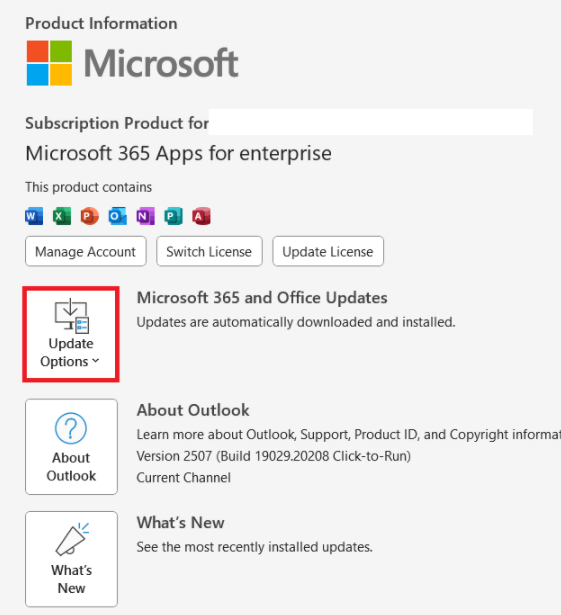The width and height of the screenshot is (561, 615).
Task: Expand the Update Options dropdown
Action: click(71, 334)
